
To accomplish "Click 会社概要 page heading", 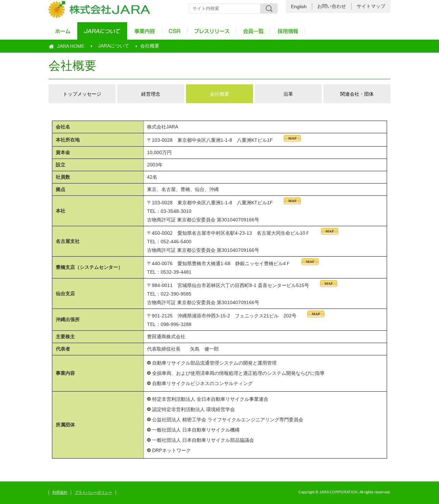I will pos(72,66).
